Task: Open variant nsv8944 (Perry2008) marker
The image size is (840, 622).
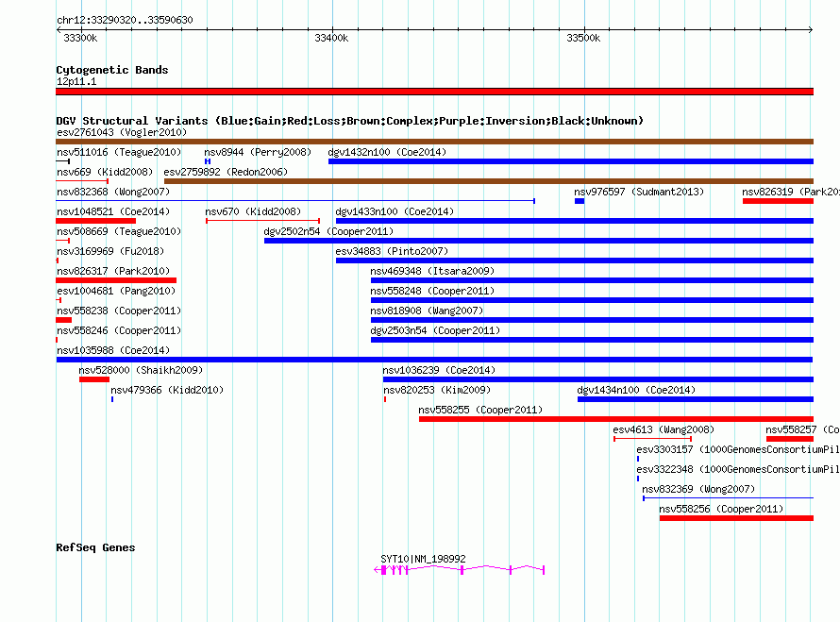Action: 208,161
